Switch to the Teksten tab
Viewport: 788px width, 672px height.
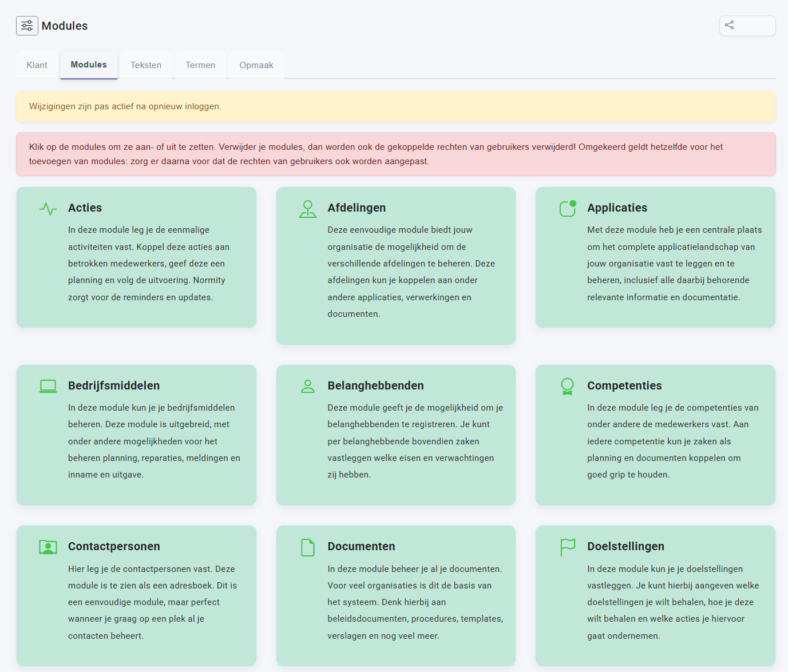pos(146,65)
